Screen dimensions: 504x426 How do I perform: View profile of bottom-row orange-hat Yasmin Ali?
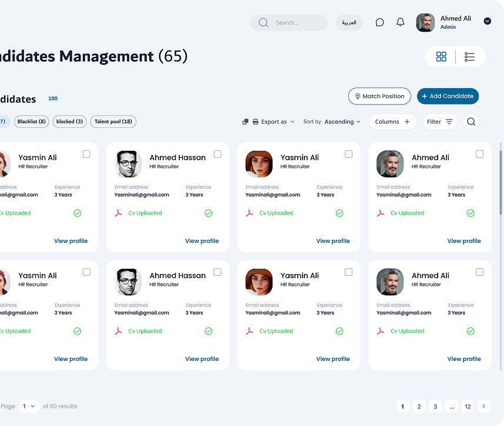333,359
